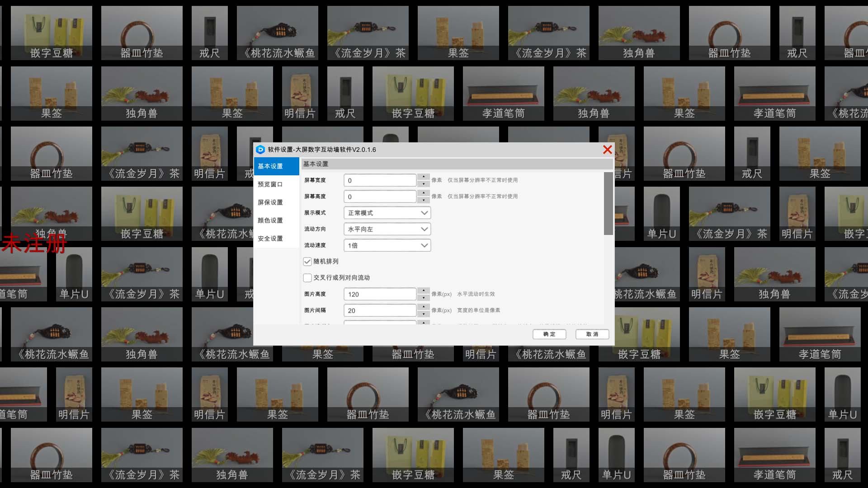
Task: Uncheck the 随机排列 checkbox
Action: (307, 262)
